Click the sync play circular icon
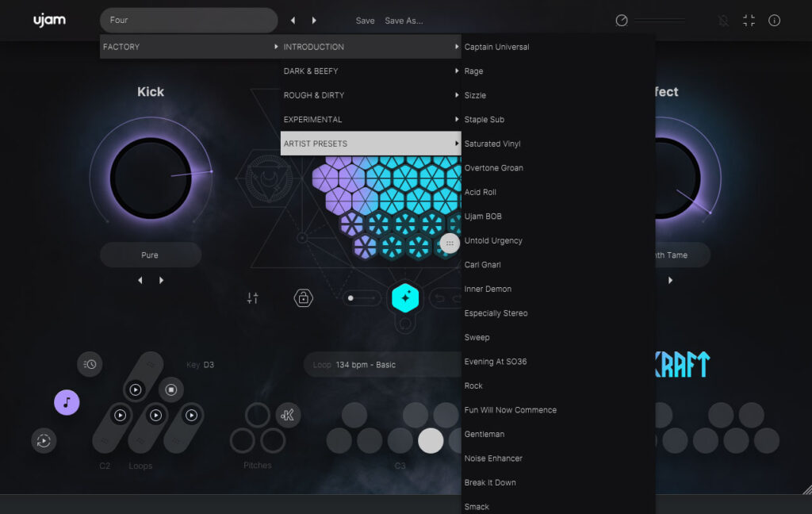 pos(44,441)
